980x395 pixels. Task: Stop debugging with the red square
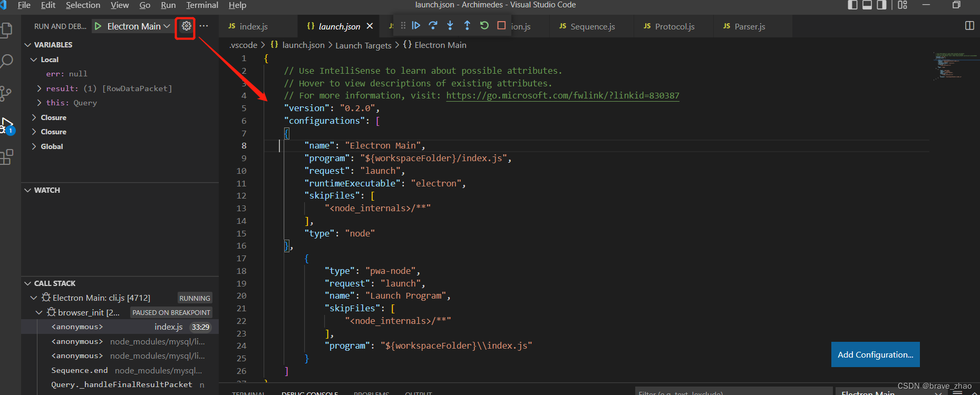[x=501, y=25]
